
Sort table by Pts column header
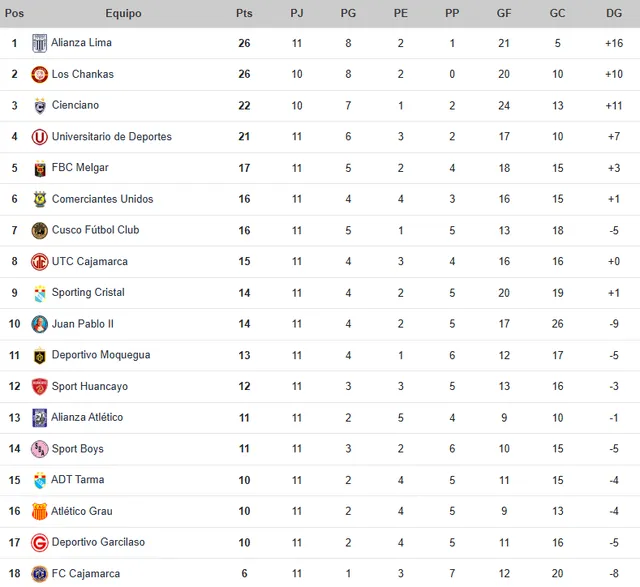click(244, 14)
